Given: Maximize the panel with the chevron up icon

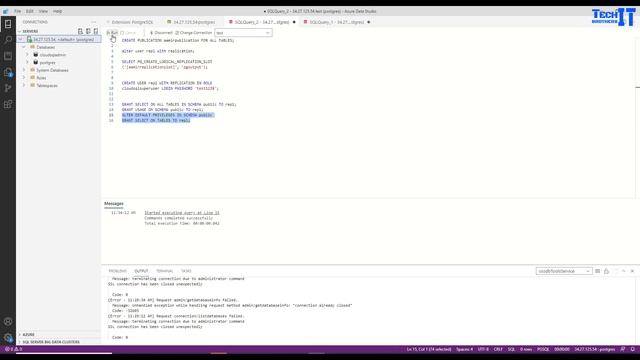Looking at the screenshot, I should (x=624, y=271).
